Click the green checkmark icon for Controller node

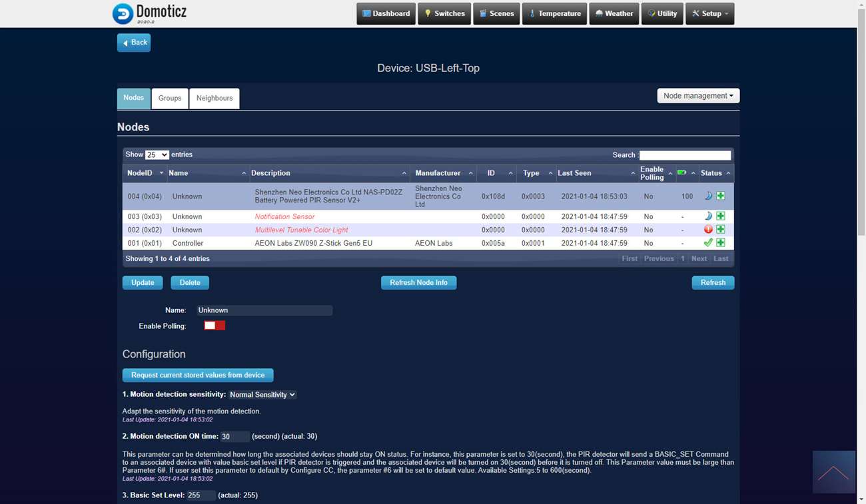pos(708,243)
